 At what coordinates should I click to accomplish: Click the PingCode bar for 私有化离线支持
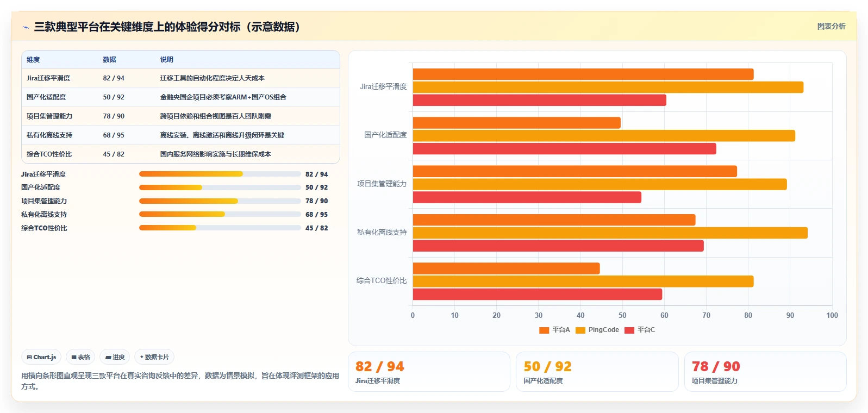click(610, 233)
